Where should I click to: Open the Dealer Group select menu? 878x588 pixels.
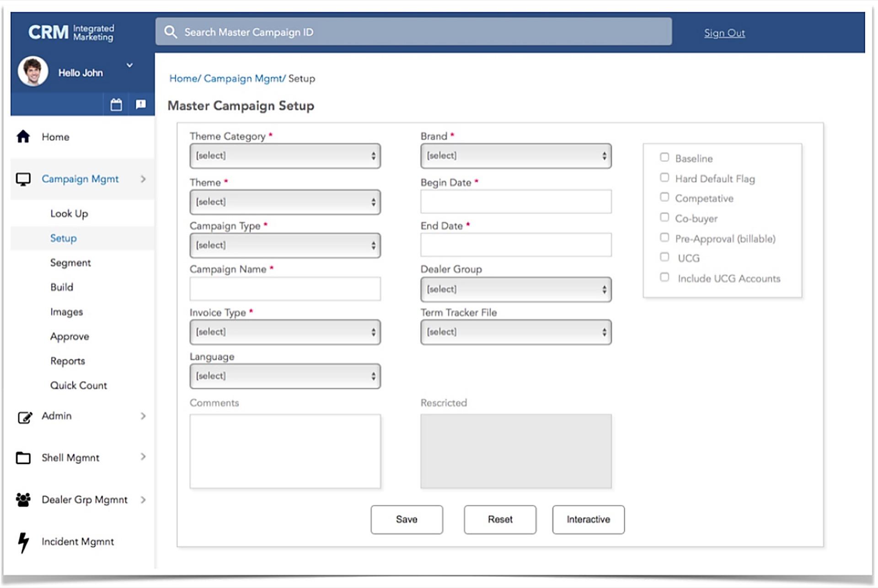516,289
